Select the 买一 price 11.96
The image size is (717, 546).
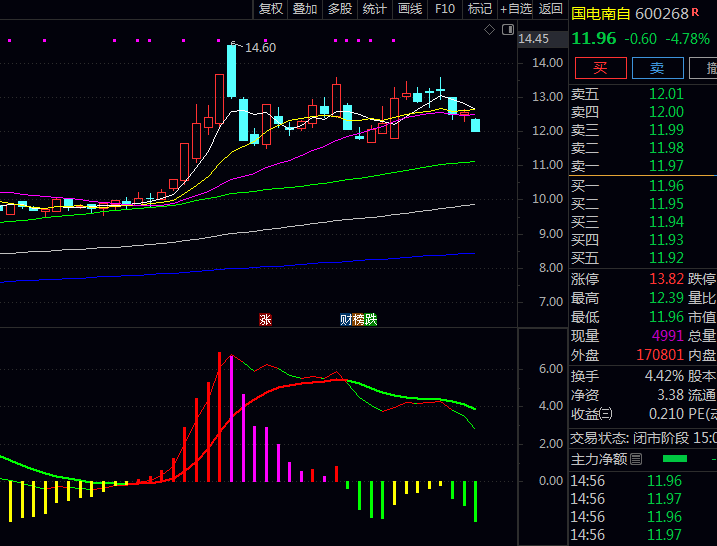(666, 186)
